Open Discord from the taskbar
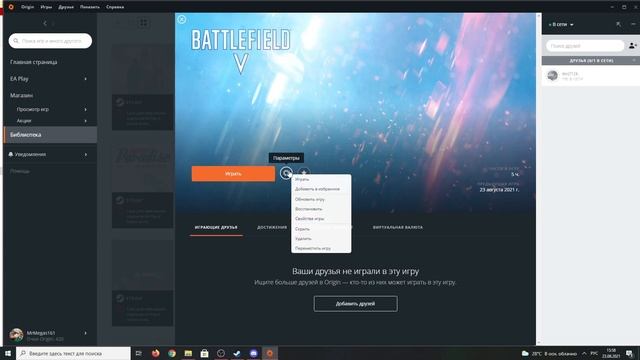 (x=253, y=353)
